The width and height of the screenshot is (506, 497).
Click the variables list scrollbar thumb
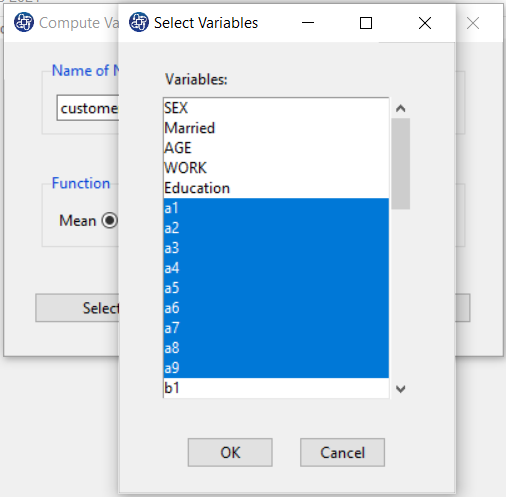401,163
